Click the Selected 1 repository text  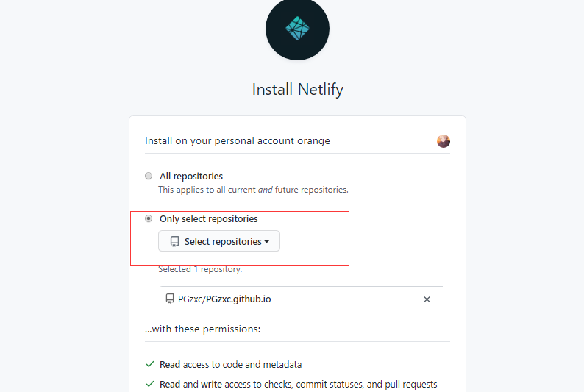point(200,269)
